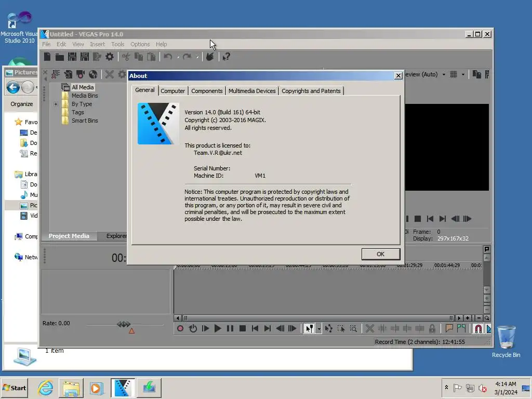Click the Stop button on timeline transport

pyautogui.click(x=242, y=328)
